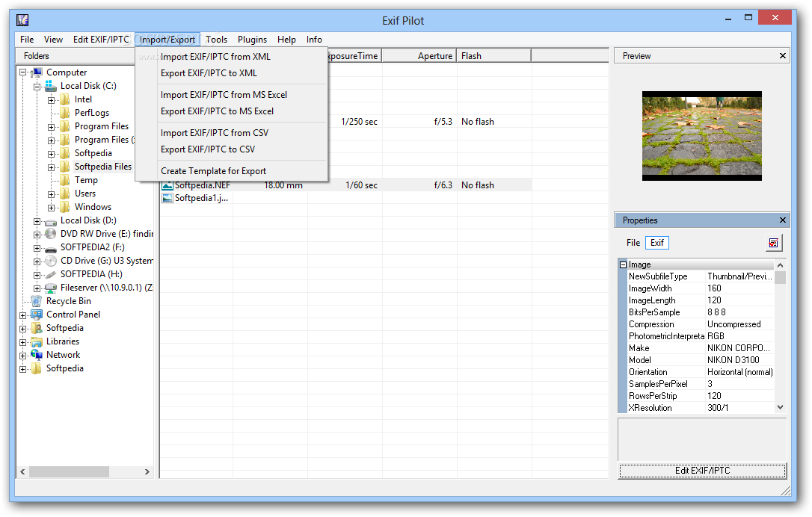This screenshot has width=812, height=517.
Task: Collapse the Image group in Properties
Action: 623,265
